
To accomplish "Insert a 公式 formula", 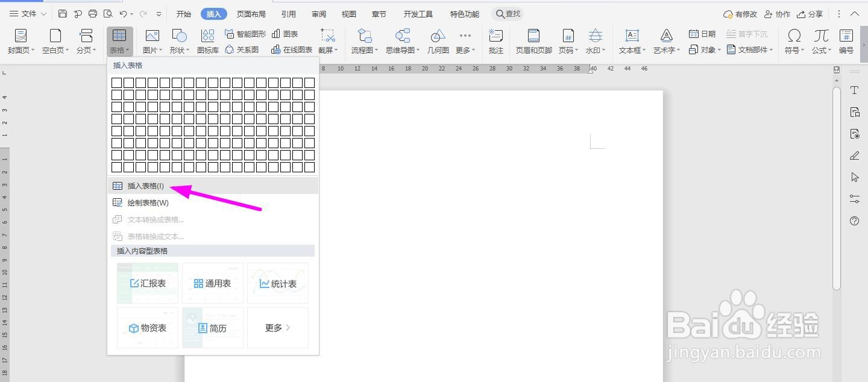I will point(822,42).
